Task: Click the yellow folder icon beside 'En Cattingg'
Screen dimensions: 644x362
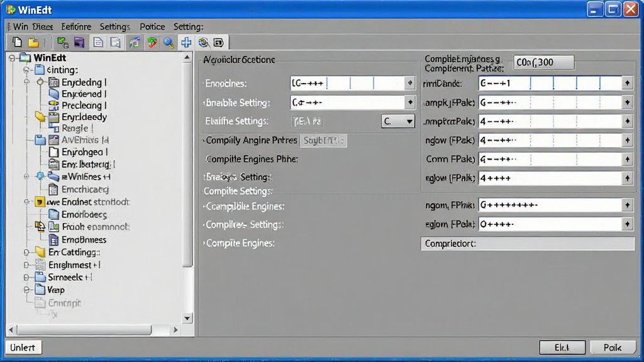Action: click(x=40, y=252)
